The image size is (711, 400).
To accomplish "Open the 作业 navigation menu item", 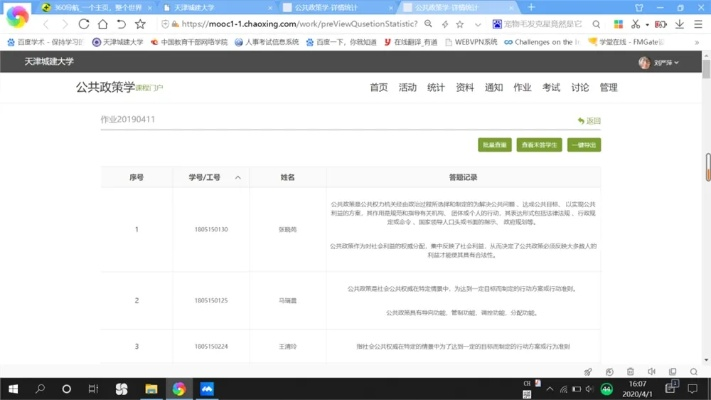I will point(522,88).
